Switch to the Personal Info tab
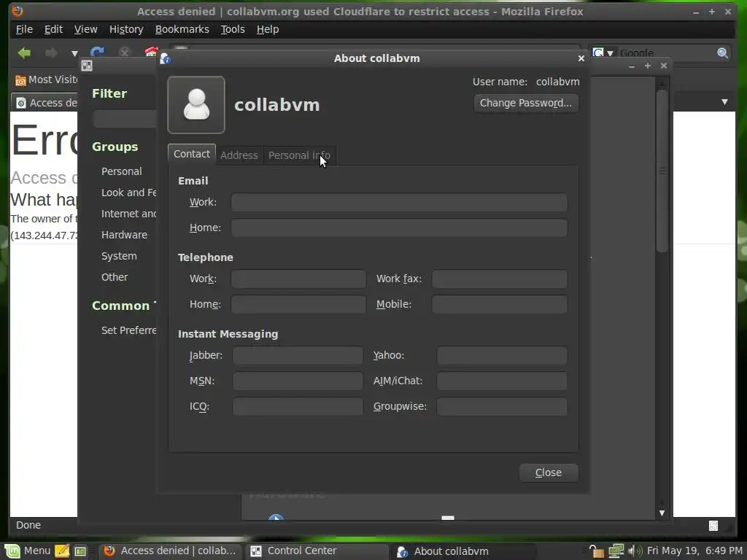 tap(299, 155)
